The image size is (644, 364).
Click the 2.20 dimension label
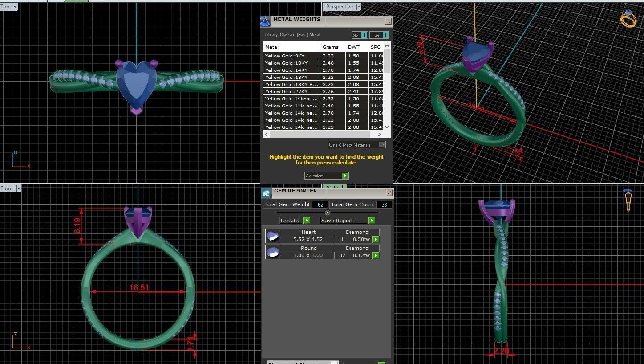pyautogui.click(x=501, y=351)
